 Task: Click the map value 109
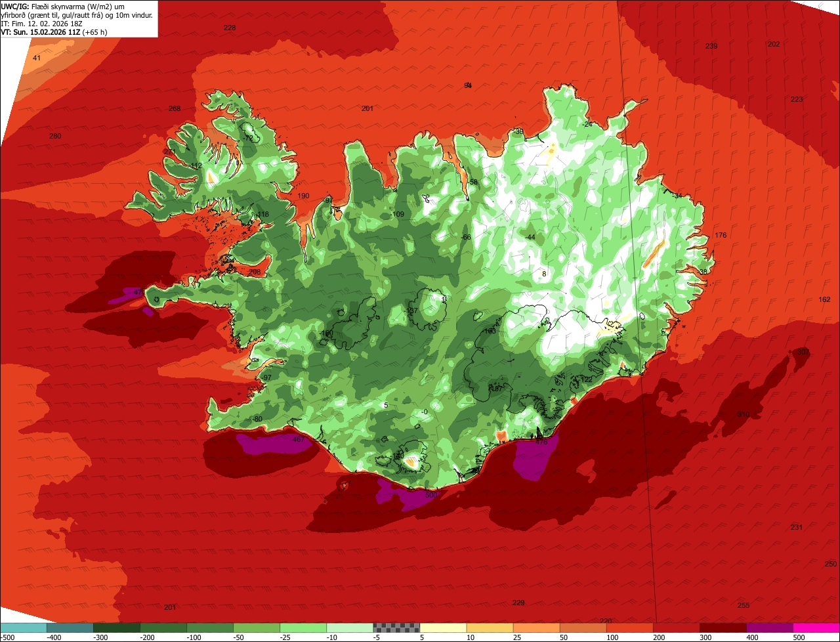398,215
